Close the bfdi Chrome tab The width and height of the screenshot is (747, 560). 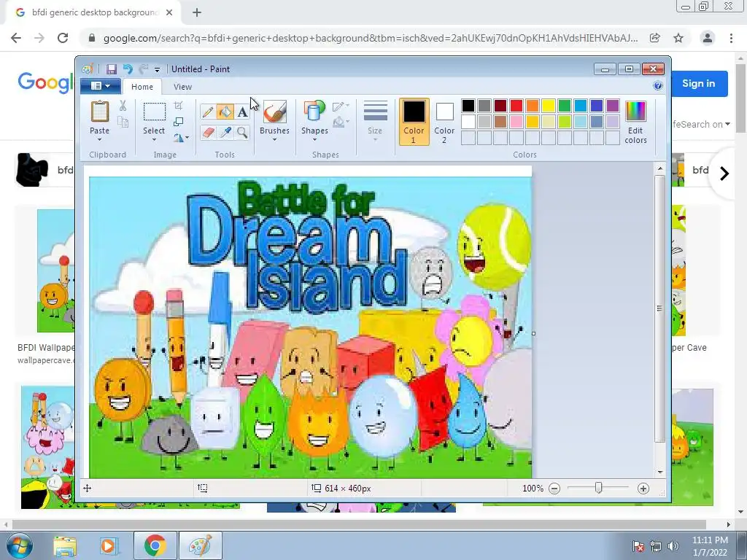[x=169, y=13]
